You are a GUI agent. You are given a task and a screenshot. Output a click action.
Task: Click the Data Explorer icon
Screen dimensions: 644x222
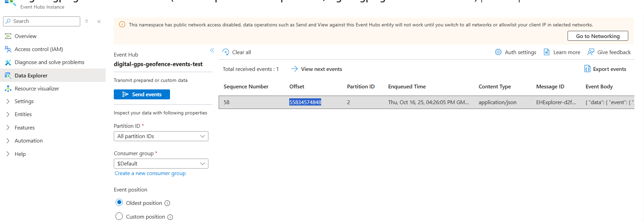click(x=8, y=75)
